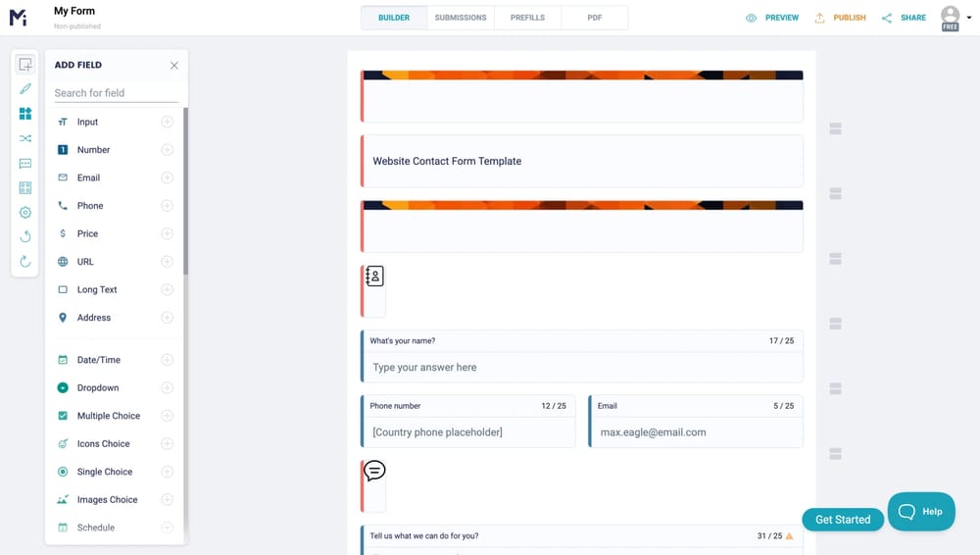Click the Search for field input
This screenshot has width=980, height=555.
click(116, 93)
